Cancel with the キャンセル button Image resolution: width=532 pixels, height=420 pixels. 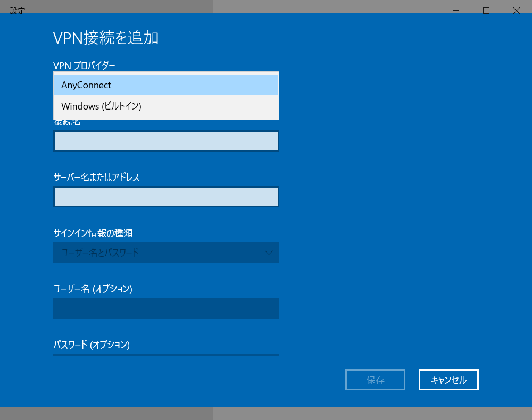(x=448, y=379)
